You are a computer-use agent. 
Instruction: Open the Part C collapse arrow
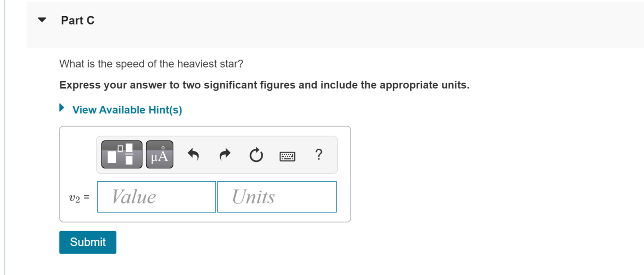point(41,20)
